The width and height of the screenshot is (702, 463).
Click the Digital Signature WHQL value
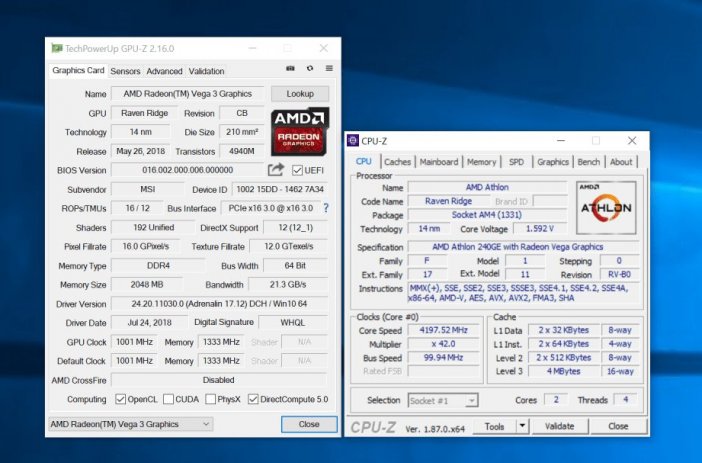click(293, 322)
